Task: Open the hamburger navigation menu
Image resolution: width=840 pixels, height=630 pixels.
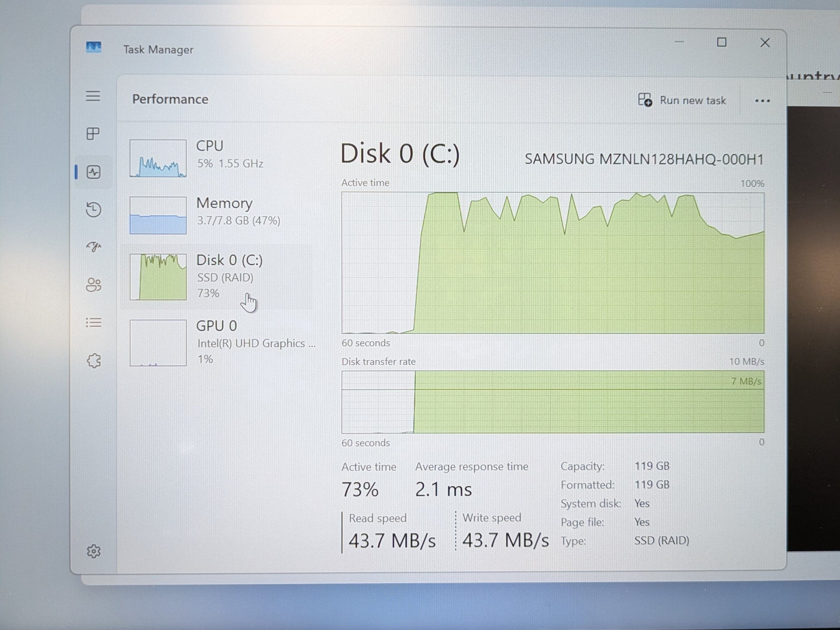Action: click(93, 96)
